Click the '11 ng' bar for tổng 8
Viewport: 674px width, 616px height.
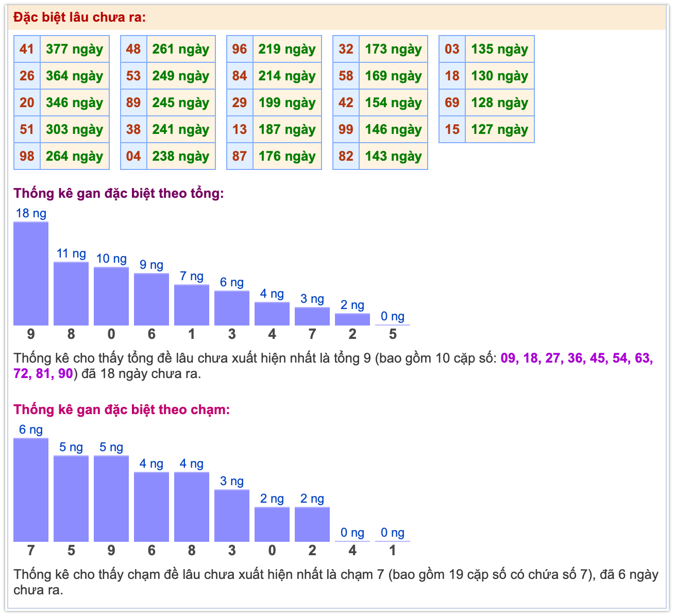click(71, 294)
